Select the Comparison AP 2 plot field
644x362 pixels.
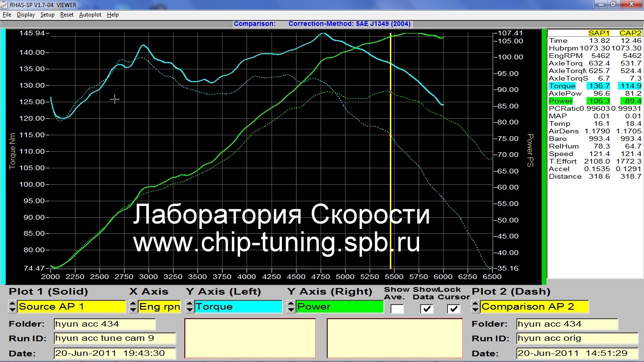click(x=535, y=307)
